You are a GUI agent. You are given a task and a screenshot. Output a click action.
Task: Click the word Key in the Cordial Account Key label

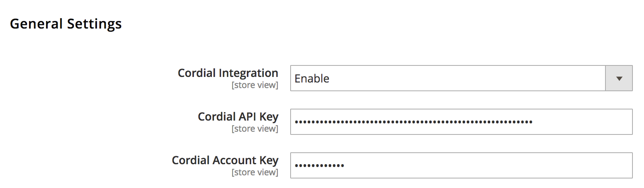coord(269,160)
